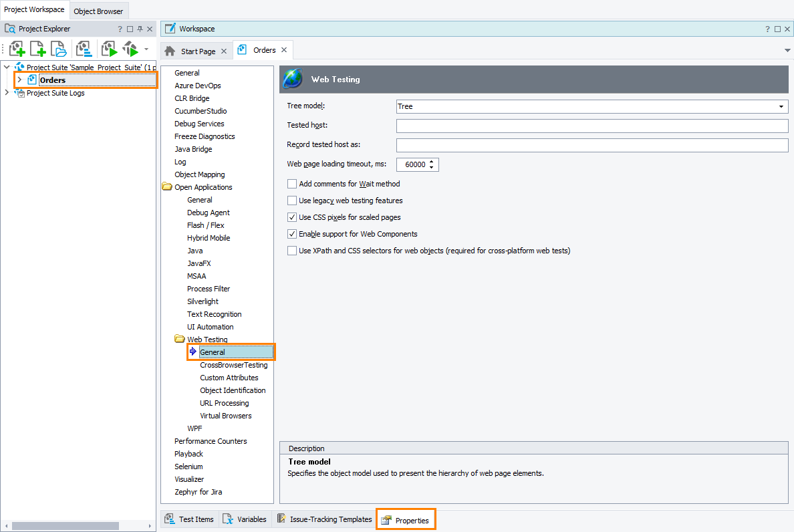
Task: Decrease the web page loading timeout
Action: (x=432, y=167)
